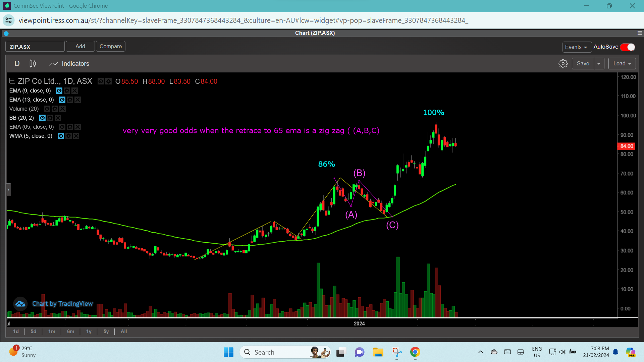This screenshot has width=644, height=362.
Task: Open settings for EMA (65, close, 0)
Action: click(x=70, y=127)
